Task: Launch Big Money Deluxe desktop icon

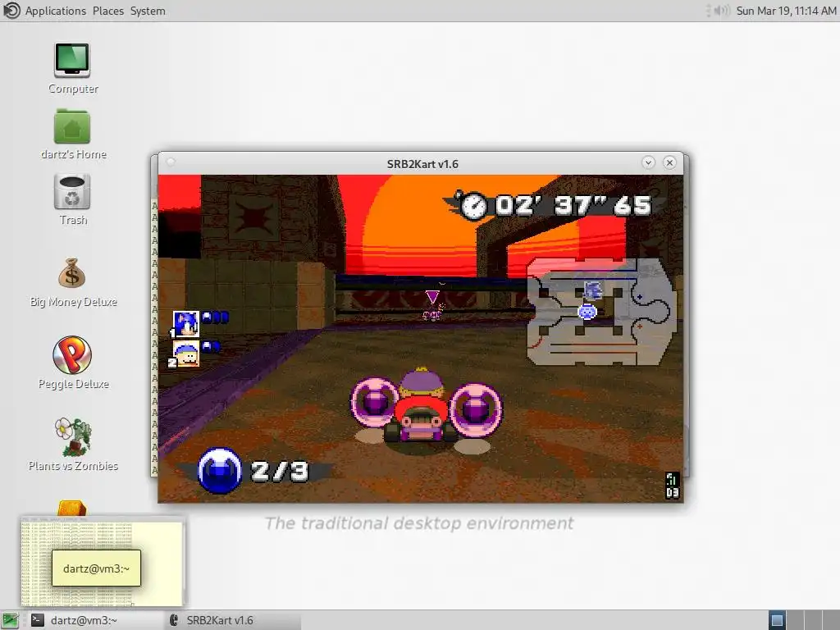Action: click(72, 274)
